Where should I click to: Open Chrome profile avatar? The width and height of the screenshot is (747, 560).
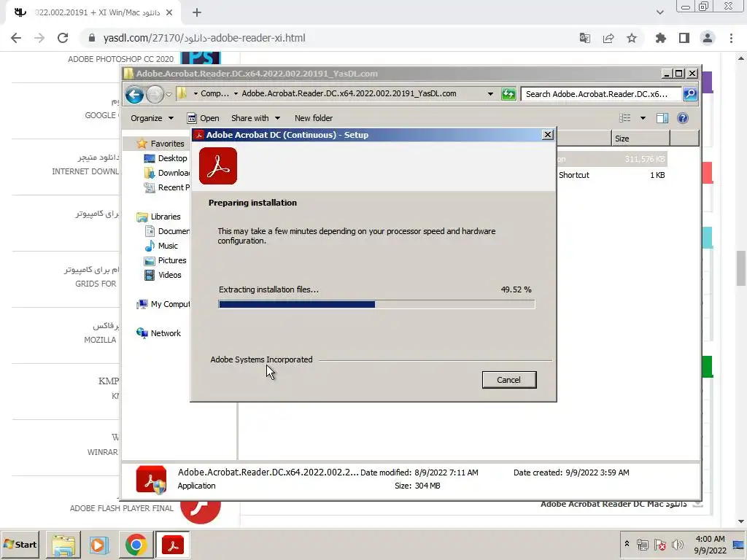click(708, 38)
